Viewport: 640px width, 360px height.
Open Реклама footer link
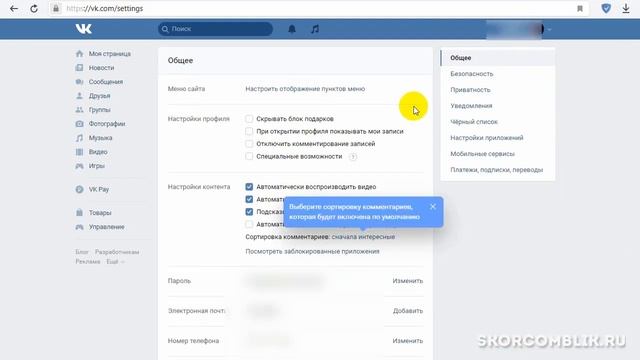click(x=87, y=262)
